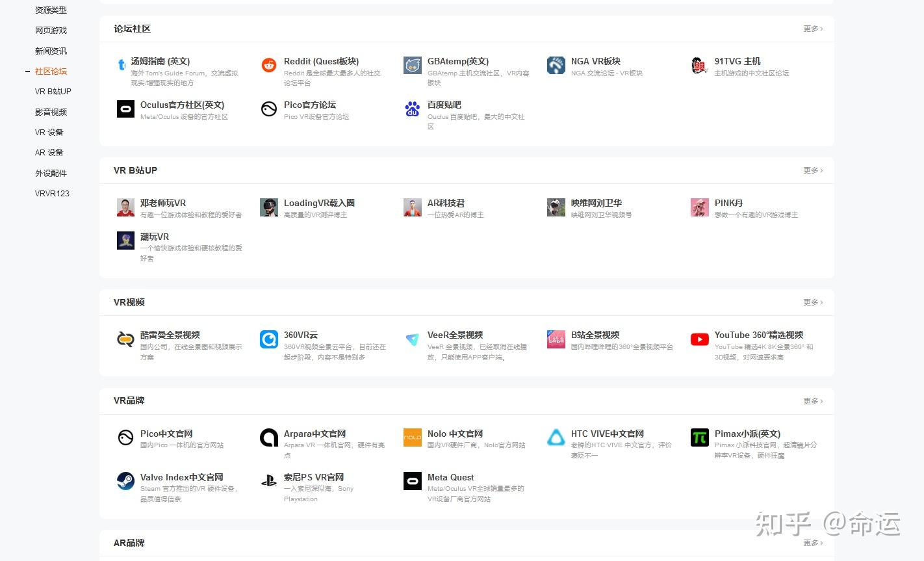This screenshot has width=924, height=561.
Task: Open the B站全景视频 icon
Action: (556, 339)
